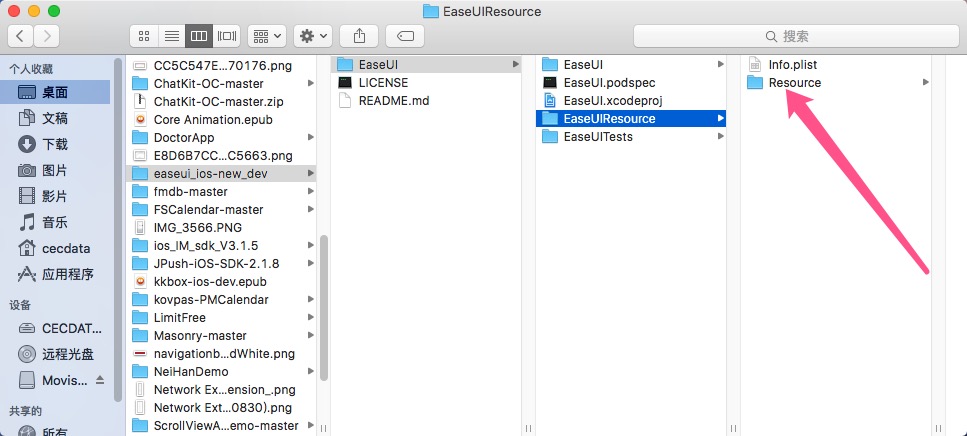Select Network Ext...0830).png file
Image resolution: width=967 pixels, height=436 pixels.
pos(221,408)
